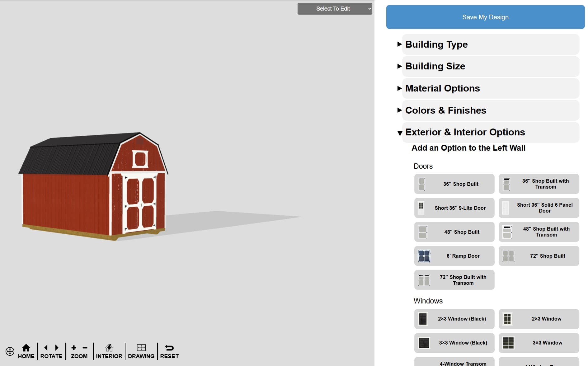This screenshot has width=588, height=366.
Task: Switch to the Interior view
Action: pyautogui.click(x=109, y=351)
